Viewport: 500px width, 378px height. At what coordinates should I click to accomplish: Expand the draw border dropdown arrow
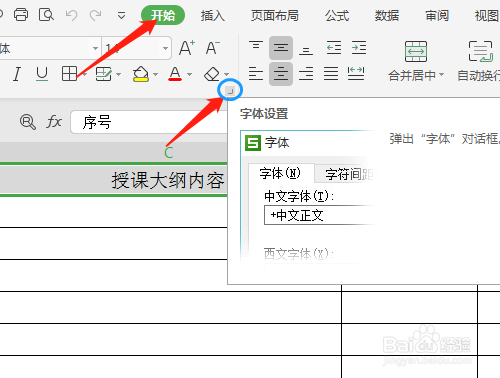pos(118,74)
